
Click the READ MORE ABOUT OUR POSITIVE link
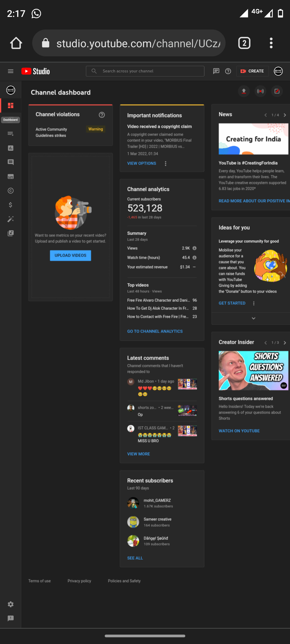[254, 201]
